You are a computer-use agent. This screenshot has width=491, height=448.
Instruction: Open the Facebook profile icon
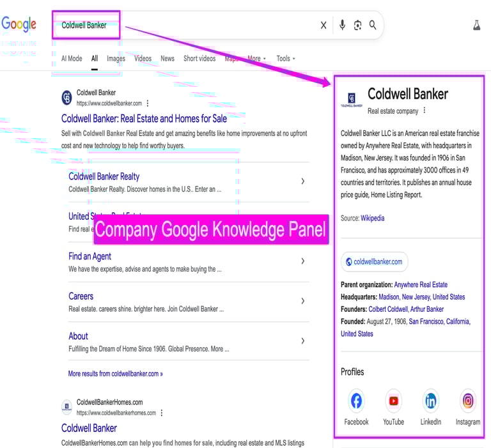click(x=356, y=401)
